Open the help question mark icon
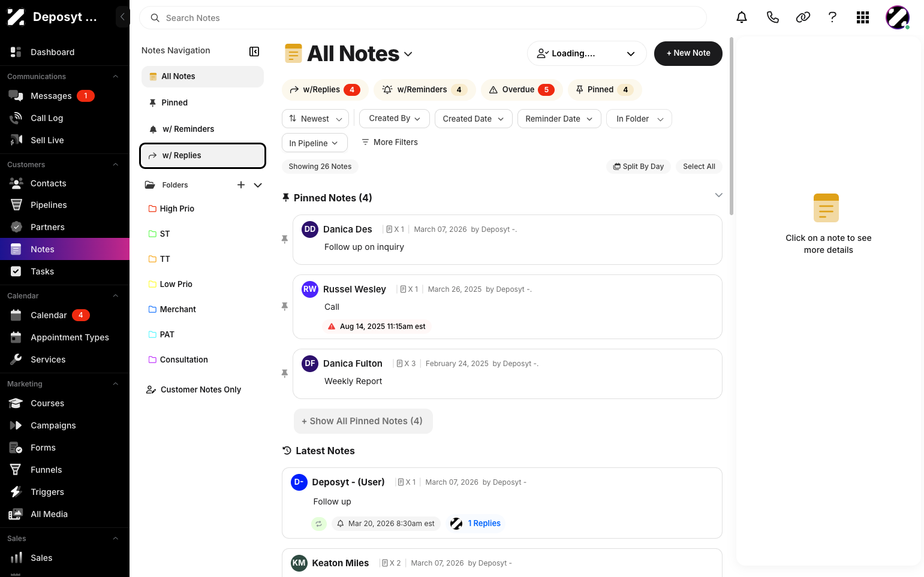Image resolution: width=924 pixels, height=577 pixels. click(832, 17)
